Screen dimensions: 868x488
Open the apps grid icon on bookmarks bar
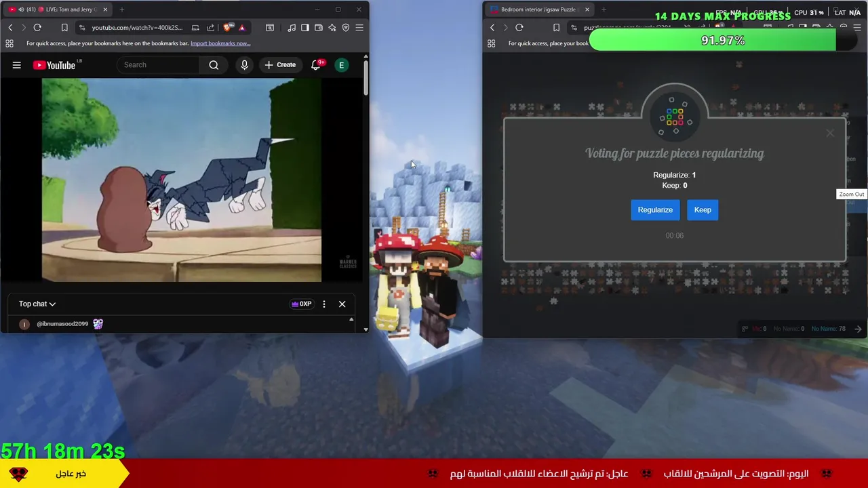[x=9, y=43]
